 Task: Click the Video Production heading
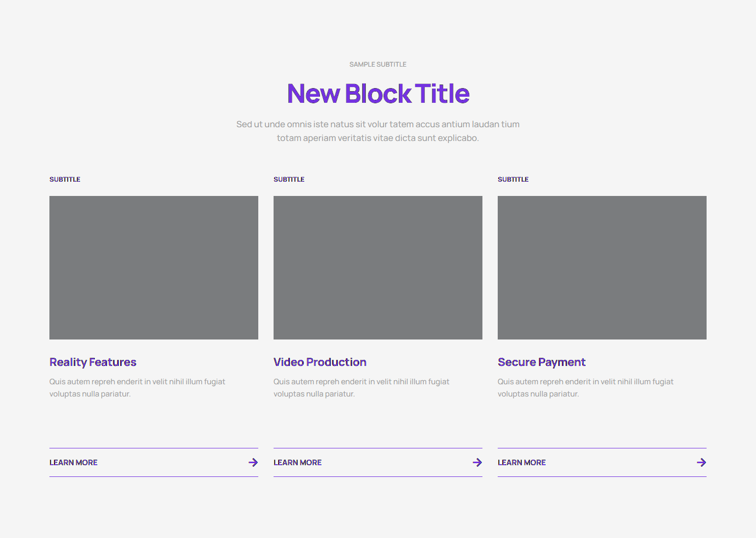[320, 362]
